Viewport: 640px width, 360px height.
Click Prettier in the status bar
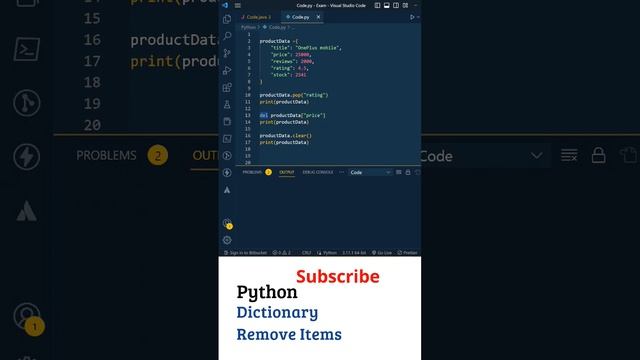pos(407,253)
